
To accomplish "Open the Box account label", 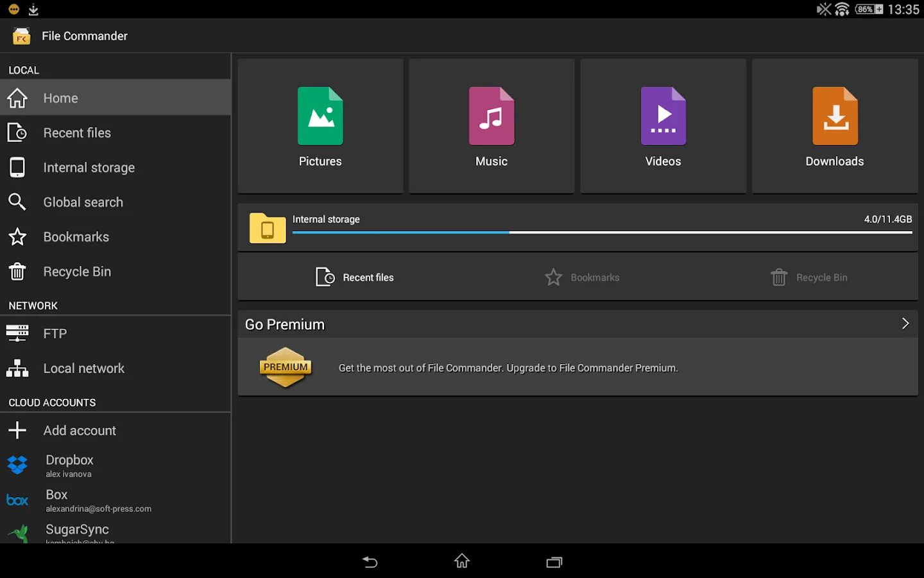I will pos(56,495).
